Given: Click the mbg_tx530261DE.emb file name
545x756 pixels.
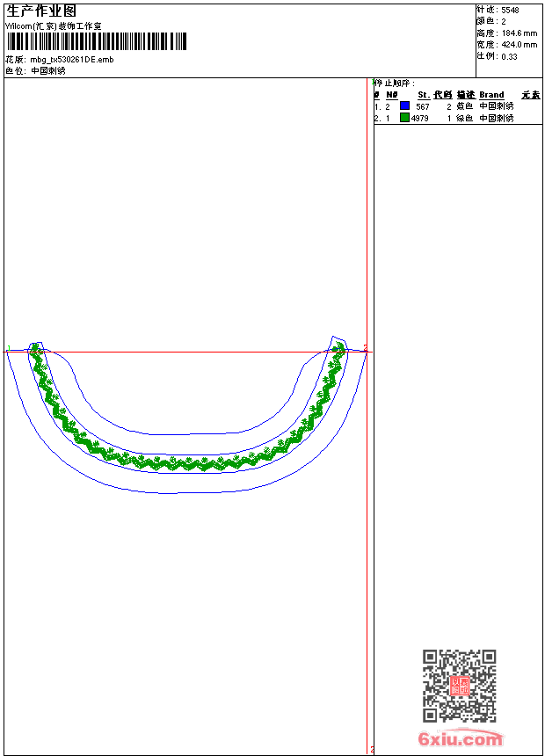Looking at the screenshot, I should (x=72, y=59).
